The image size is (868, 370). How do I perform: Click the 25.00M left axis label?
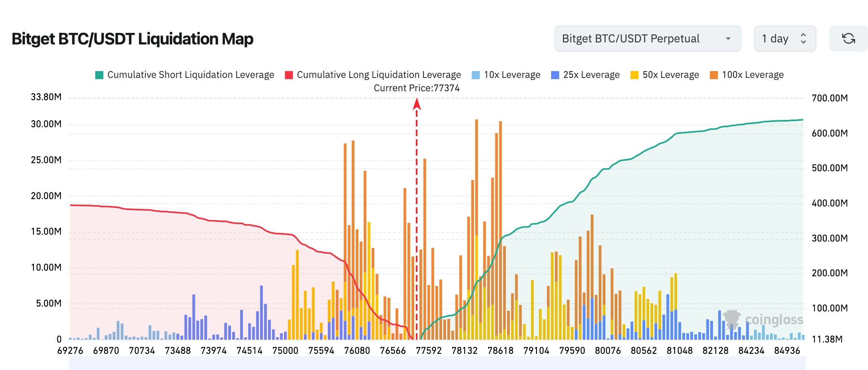pyautogui.click(x=46, y=160)
